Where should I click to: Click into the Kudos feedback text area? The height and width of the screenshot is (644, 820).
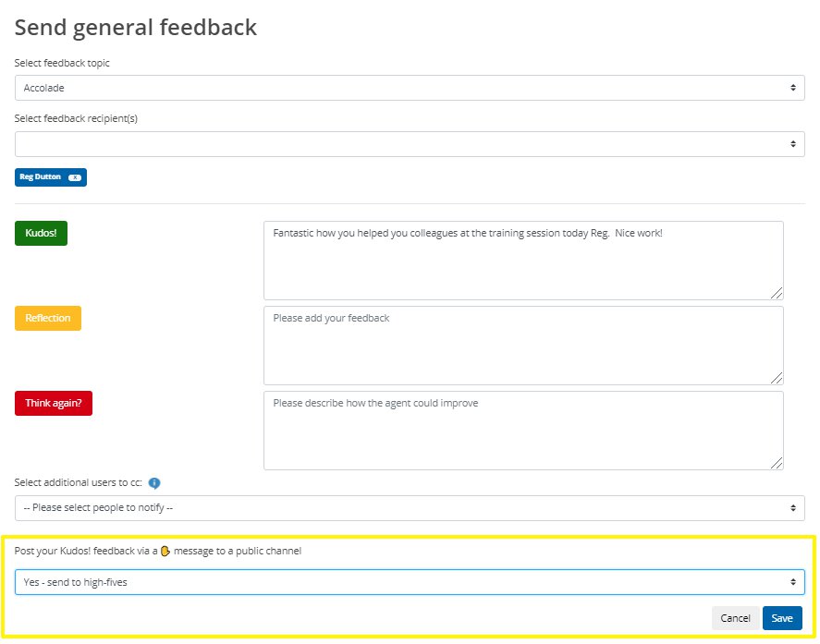click(x=523, y=261)
